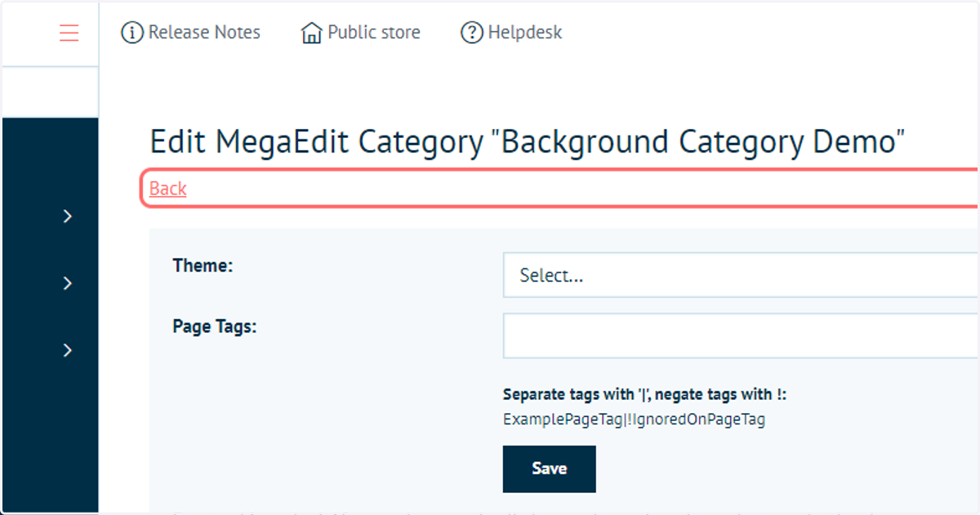Click the Edit MegaEdit Category page heading
980x515 pixels.
pos(528,142)
